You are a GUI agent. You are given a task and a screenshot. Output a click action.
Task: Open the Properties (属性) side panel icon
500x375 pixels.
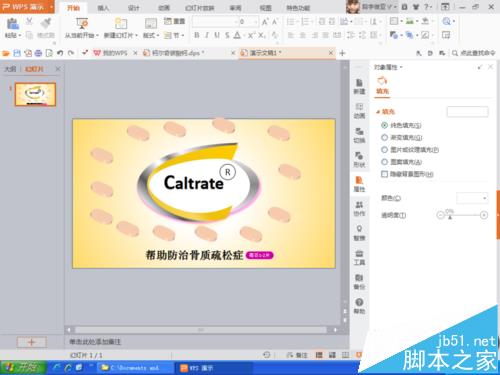pos(359,184)
